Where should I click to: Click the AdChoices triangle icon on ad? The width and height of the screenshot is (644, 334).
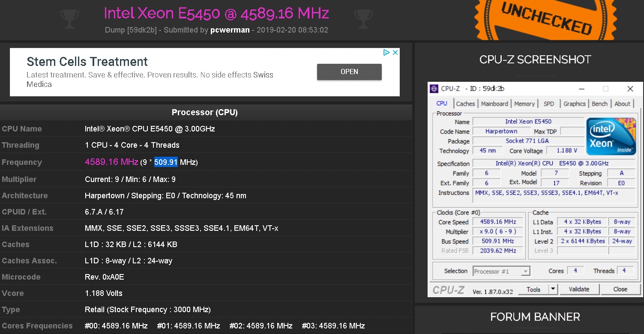386,52
